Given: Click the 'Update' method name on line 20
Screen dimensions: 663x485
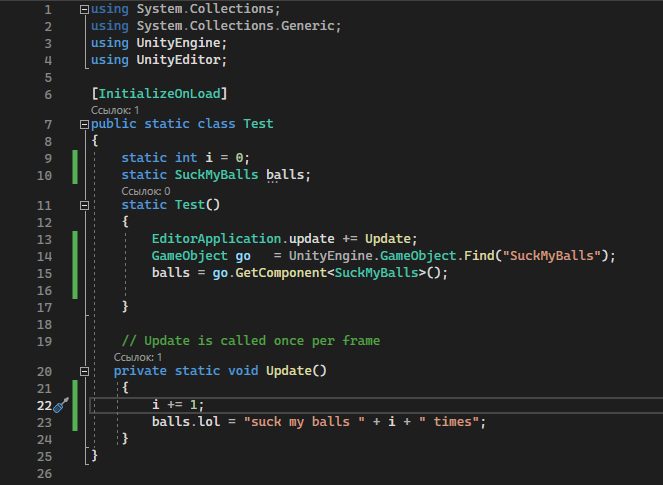Looking at the screenshot, I should click(x=289, y=371).
